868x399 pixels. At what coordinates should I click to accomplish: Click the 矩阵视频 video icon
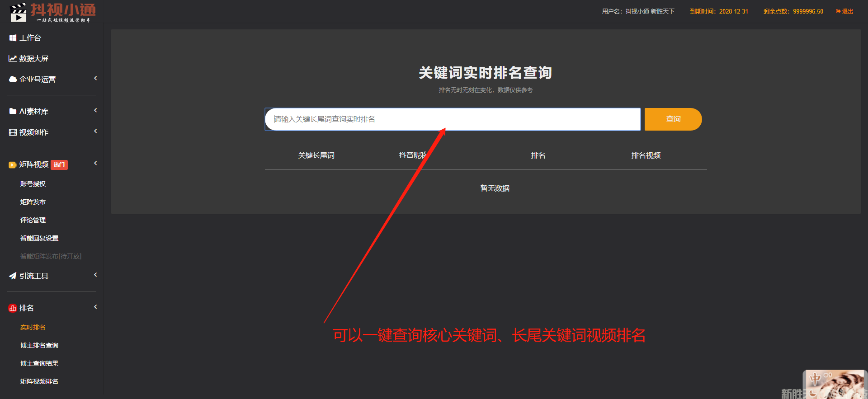13,165
